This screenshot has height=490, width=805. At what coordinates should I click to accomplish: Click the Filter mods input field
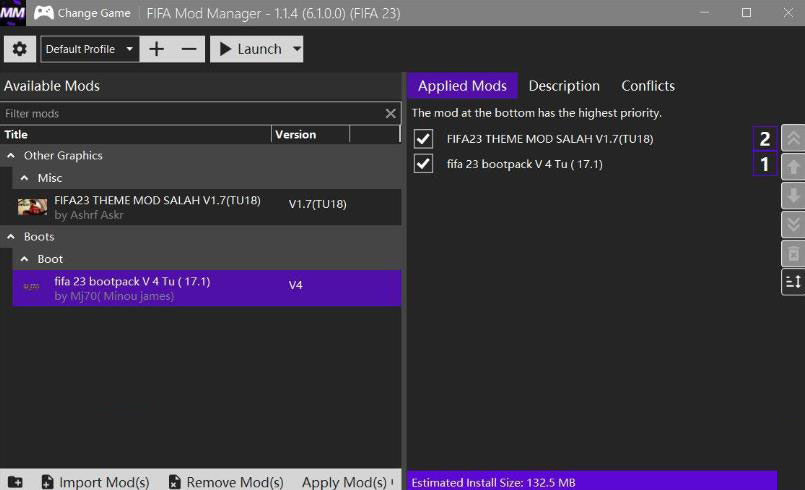[x=193, y=114]
